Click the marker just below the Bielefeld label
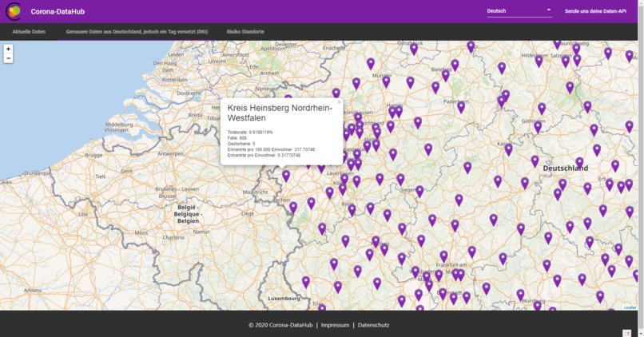The width and height of the screenshot is (644, 337). [x=446, y=75]
